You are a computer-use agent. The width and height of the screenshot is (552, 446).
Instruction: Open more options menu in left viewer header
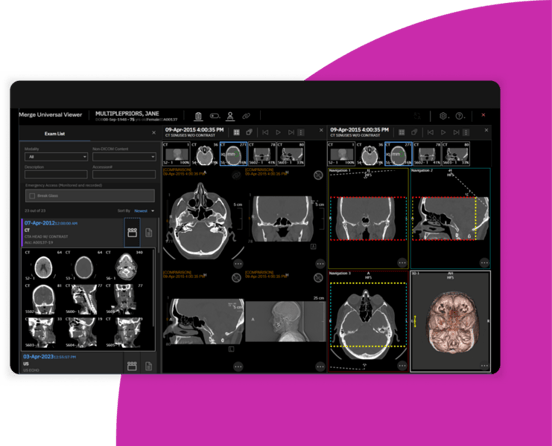pos(301,132)
